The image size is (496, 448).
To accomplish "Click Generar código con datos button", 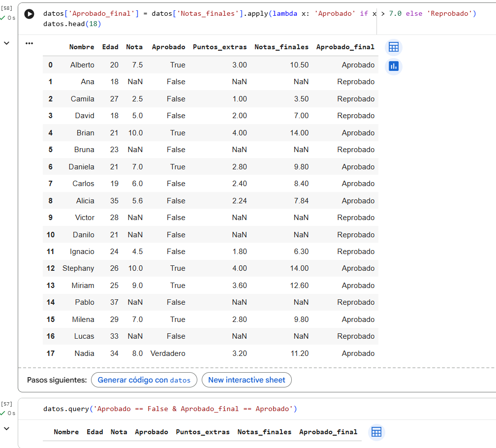I will (x=144, y=380).
